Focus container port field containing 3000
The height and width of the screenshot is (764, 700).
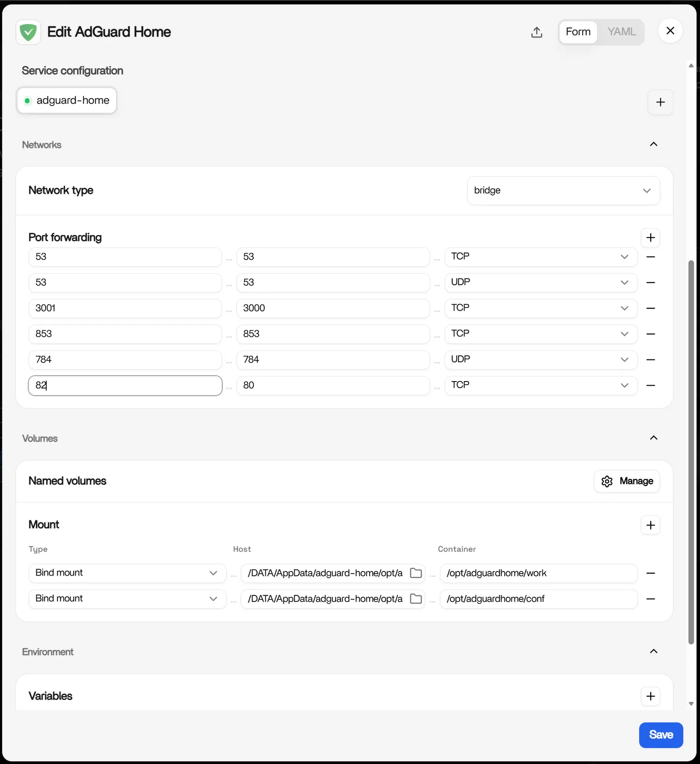pos(333,308)
